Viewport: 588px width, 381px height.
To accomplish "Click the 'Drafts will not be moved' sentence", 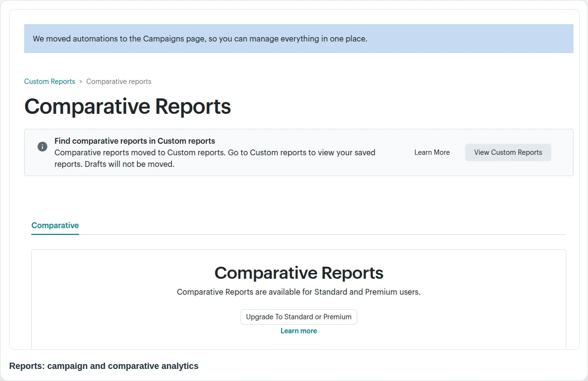I will [x=130, y=164].
